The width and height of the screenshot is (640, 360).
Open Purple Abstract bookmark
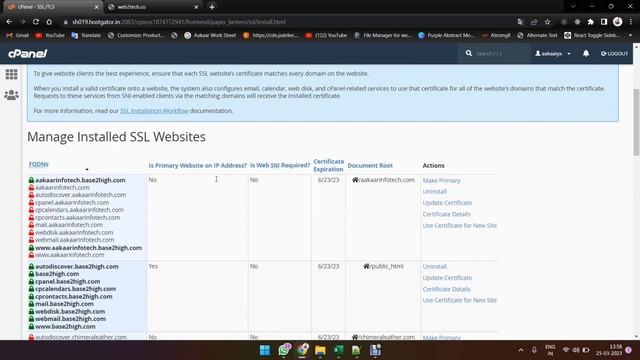coord(446,36)
